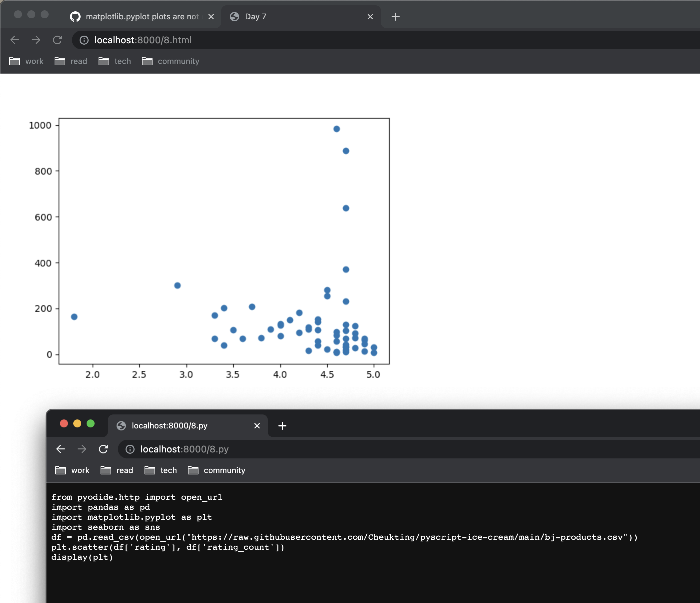The width and height of the screenshot is (700, 603).
Task: Click the yellow minimize button of 8.py window
Action: point(77,423)
